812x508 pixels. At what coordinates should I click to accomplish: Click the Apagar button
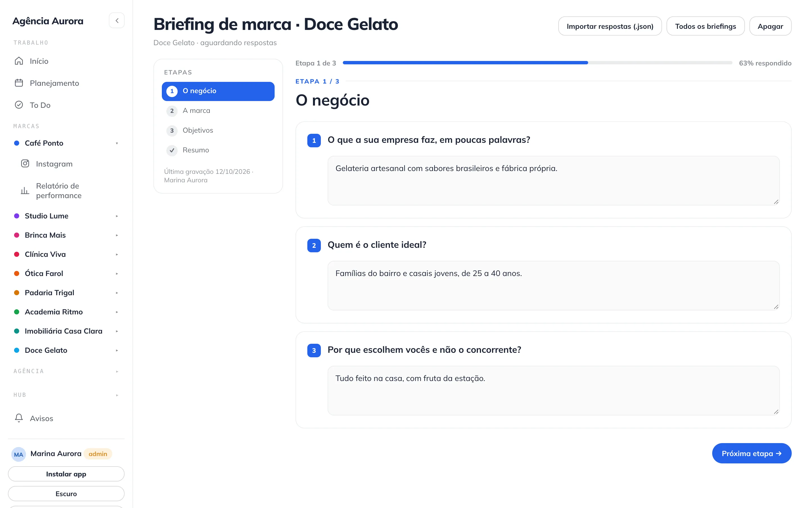pyautogui.click(x=770, y=26)
